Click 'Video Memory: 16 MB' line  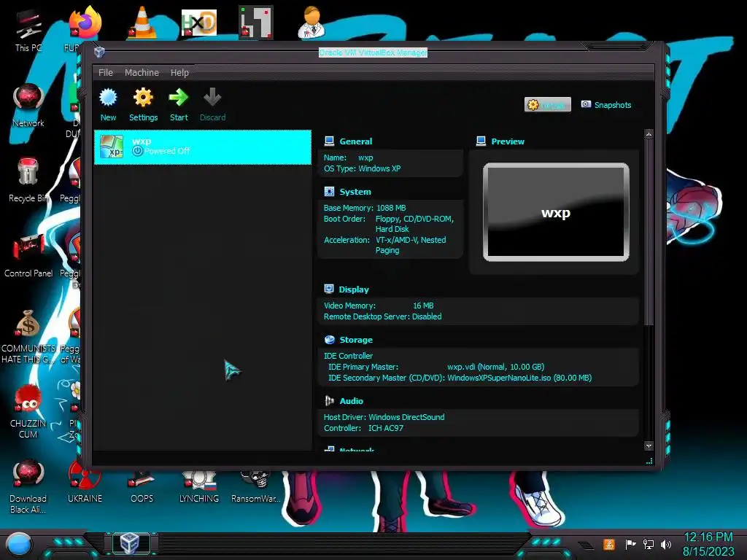pos(379,306)
